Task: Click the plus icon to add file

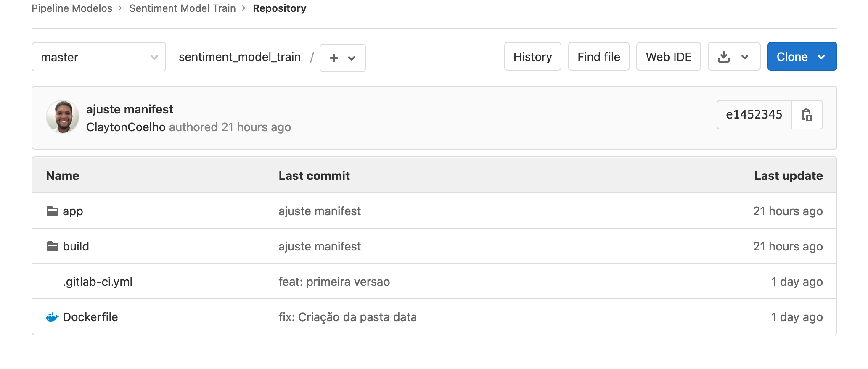Action: pos(334,58)
